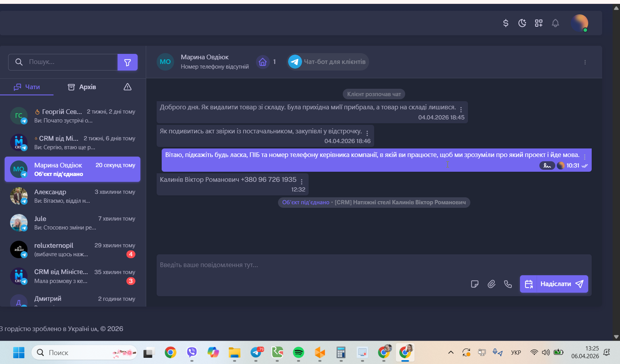The image size is (620, 364).
Task: Open Telegram from taskbar
Action: pyautogui.click(x=256, y=352)
